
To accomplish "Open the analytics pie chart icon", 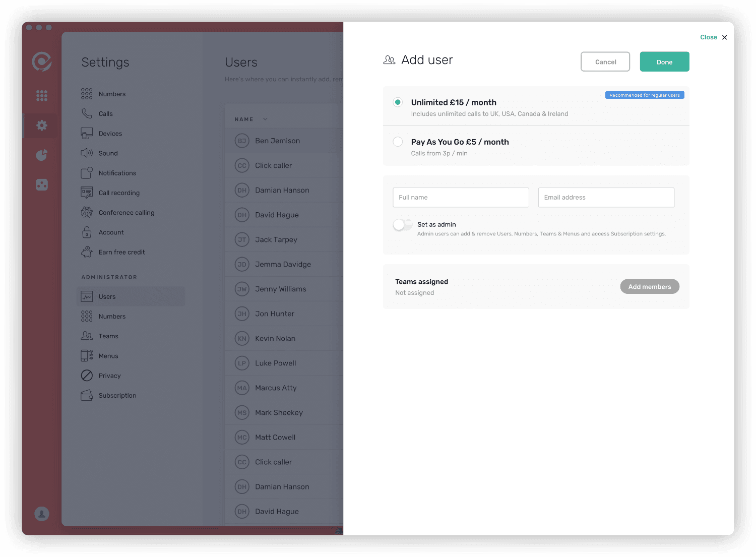I will 42,155.
